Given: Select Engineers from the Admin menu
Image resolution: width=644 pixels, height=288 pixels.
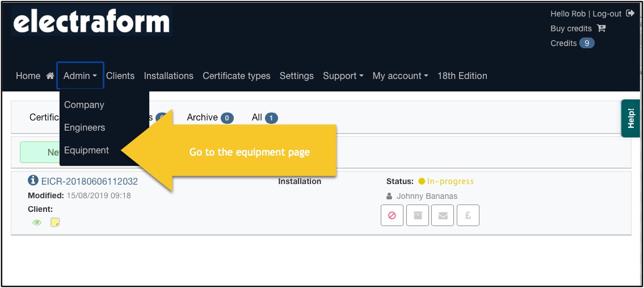Looking at the screenshot, I should (x=85, y=128).
